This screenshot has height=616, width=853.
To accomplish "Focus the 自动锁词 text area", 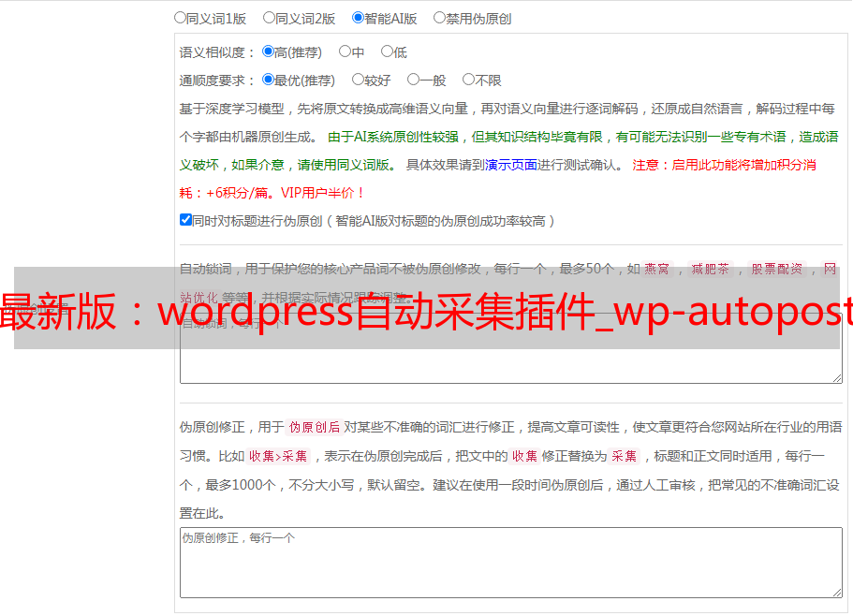I will pos(511,348).
